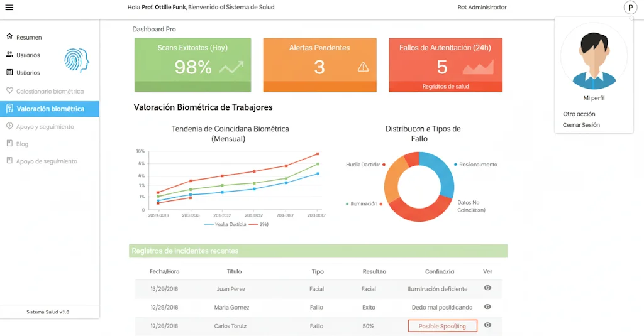
Task: Click the trend arrow on Scans Exitostos card
Action: tap(231, 67)
